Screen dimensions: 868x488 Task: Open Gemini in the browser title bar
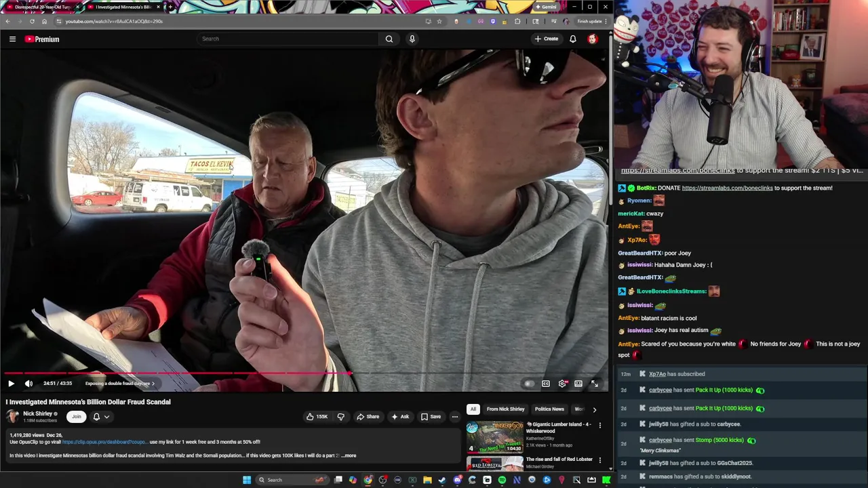545,7
